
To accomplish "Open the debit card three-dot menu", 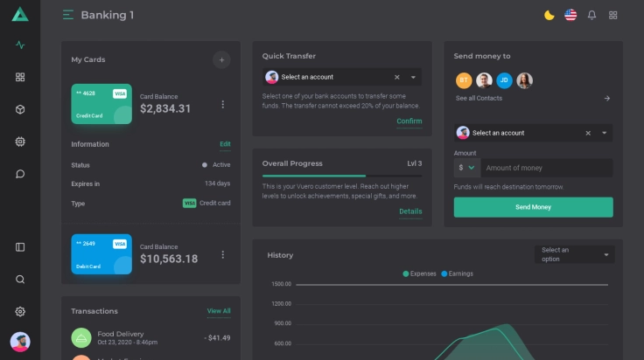I will tap(222, 254).
